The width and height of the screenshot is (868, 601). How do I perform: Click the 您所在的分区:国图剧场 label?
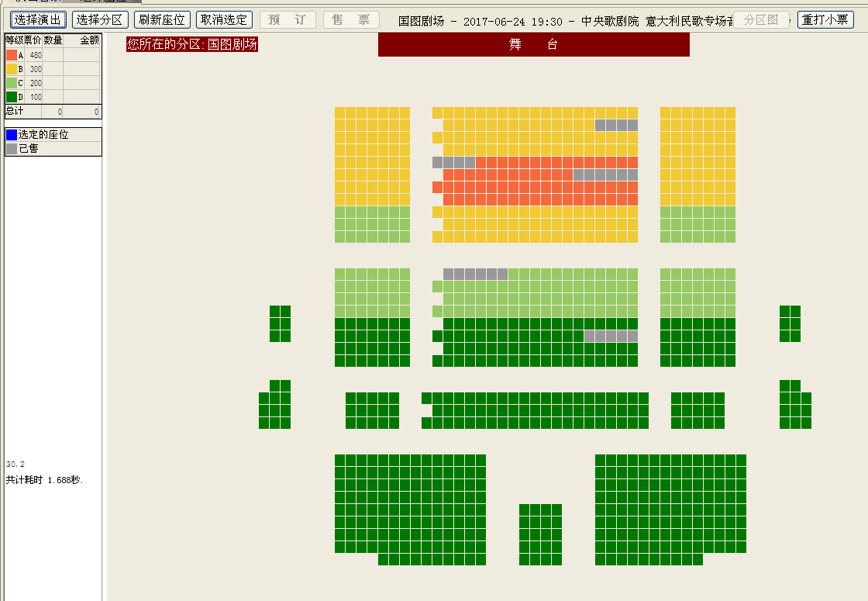[x=191, y=45]
